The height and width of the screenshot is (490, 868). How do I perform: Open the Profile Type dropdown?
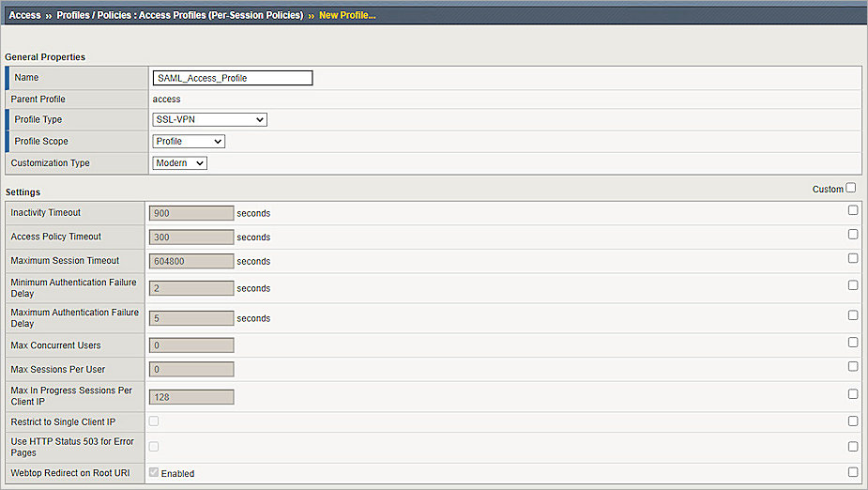210,119
